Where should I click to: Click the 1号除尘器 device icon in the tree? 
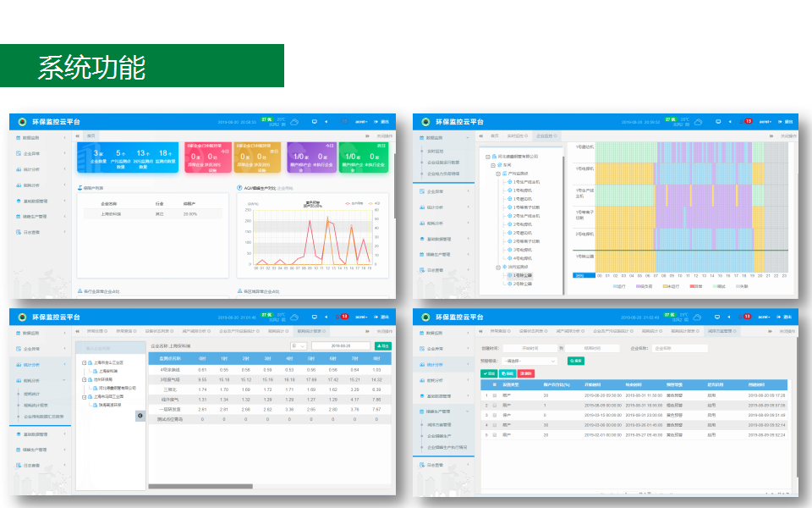tap(508, 275)
